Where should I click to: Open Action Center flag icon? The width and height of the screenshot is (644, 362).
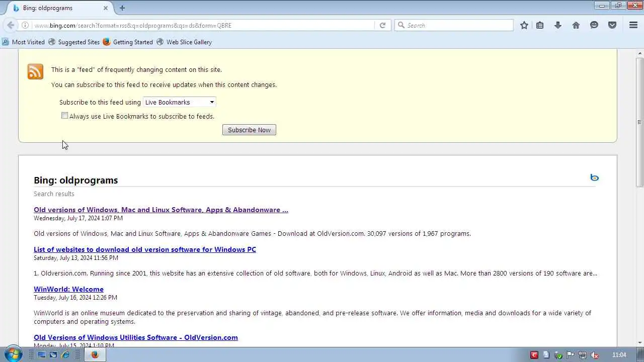[571, 355]
